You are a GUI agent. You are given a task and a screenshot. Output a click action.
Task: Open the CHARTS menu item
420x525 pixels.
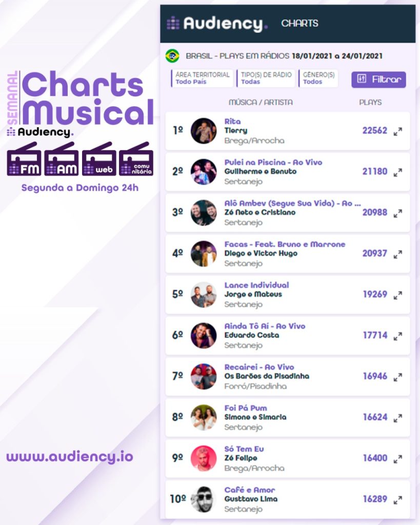(x=300, y=23)
